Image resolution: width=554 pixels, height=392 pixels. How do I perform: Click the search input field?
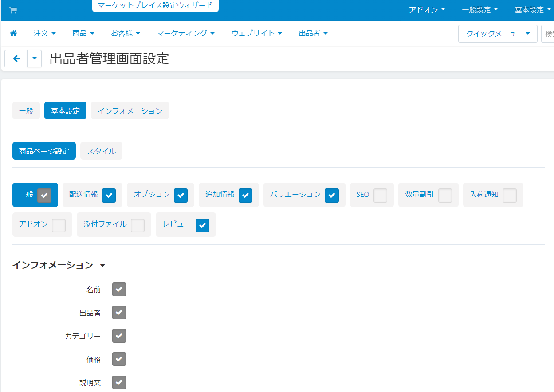548,34
